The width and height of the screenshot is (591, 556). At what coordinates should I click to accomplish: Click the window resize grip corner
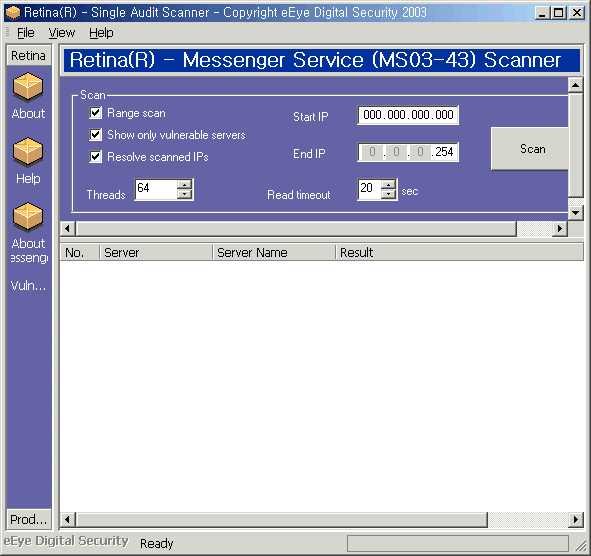(580, 545)
